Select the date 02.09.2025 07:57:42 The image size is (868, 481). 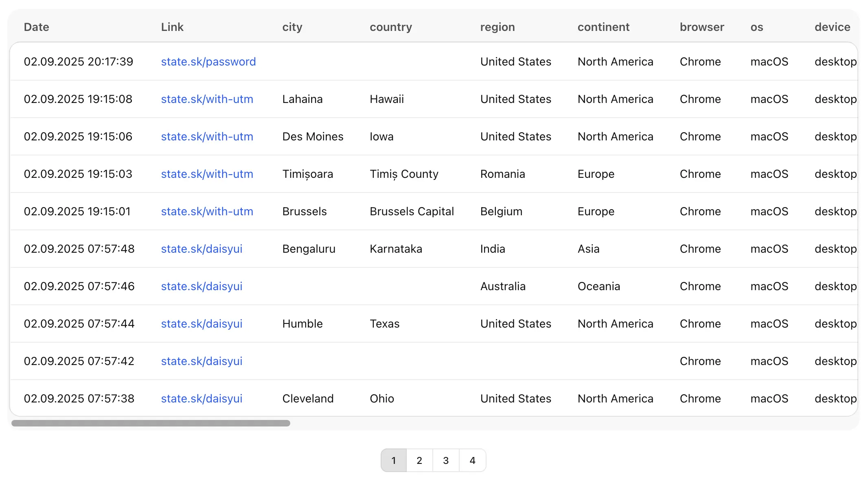[x=79, y=361]
